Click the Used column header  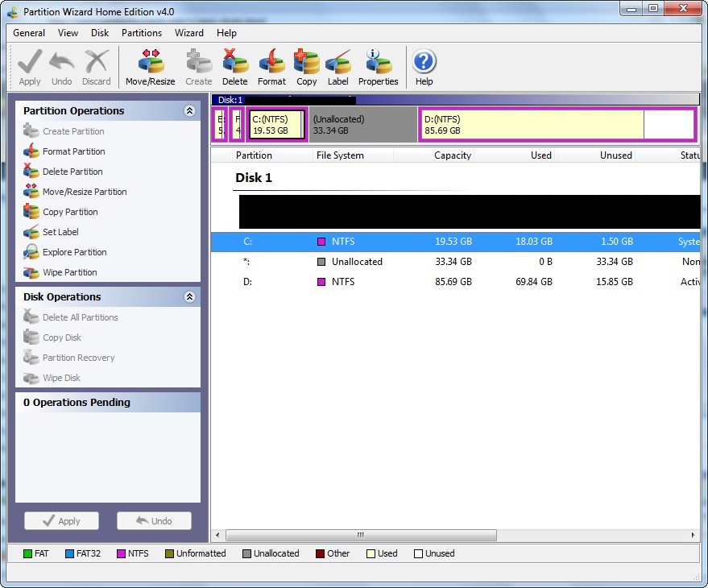514,155
